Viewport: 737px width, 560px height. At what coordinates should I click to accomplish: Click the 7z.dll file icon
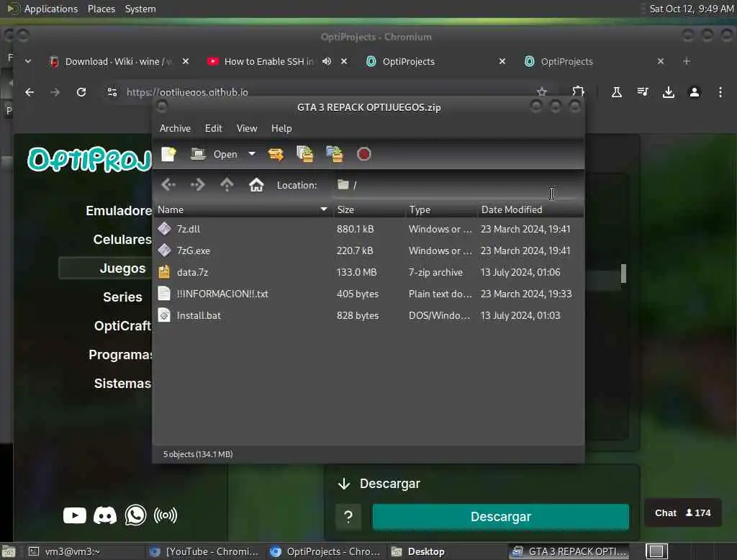(164, 229)
